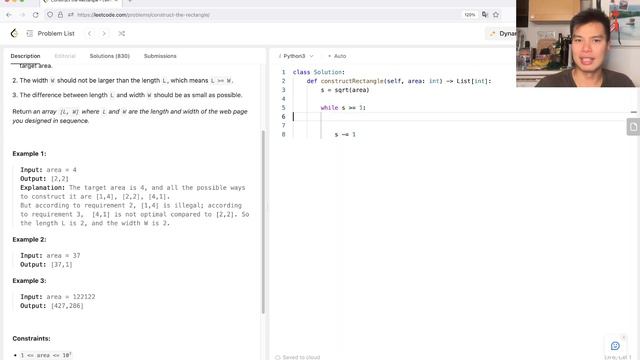The image size is (640, 360).
Task: Click the '1 <= area <= 10^7' constraint
Action: pos(46,355)
